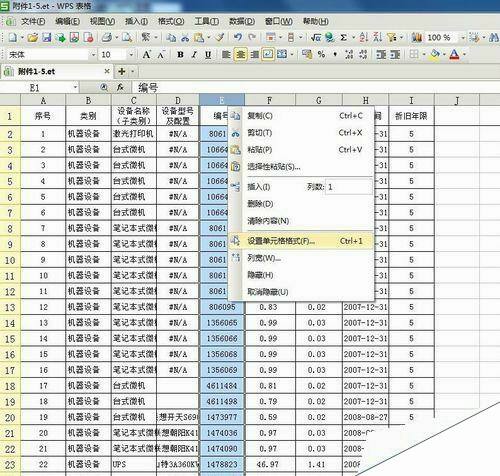Open Print Preview icon
Screen dimensions: 500x476
(127, 38)
